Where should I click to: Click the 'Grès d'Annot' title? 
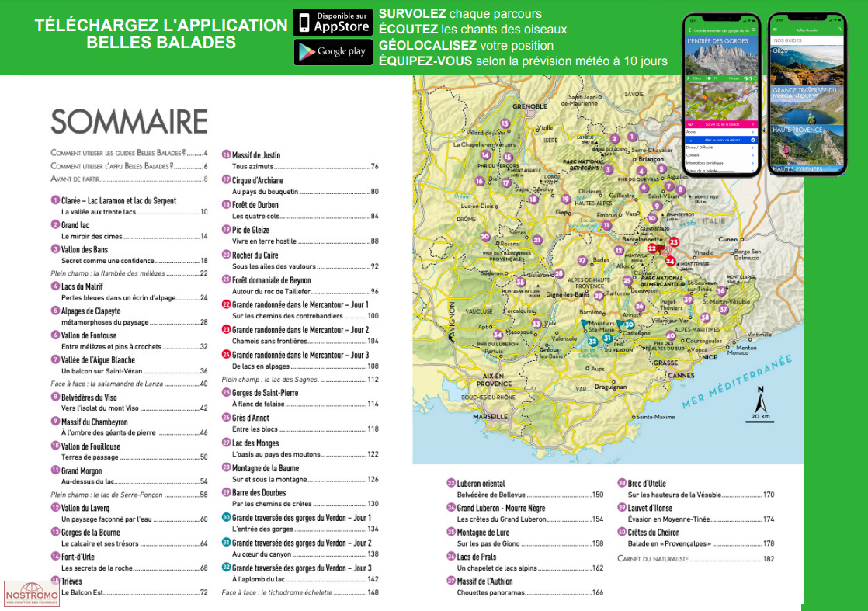(251, 418)
